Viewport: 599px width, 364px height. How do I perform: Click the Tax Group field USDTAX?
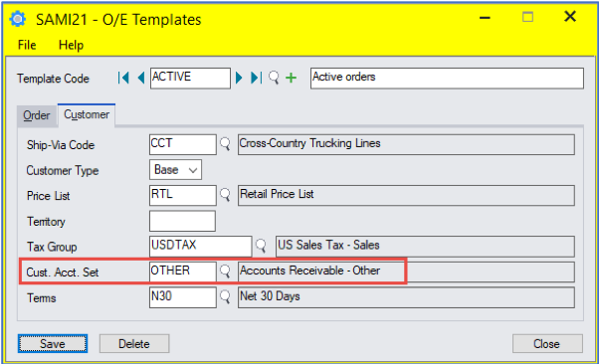click(201, 246)
